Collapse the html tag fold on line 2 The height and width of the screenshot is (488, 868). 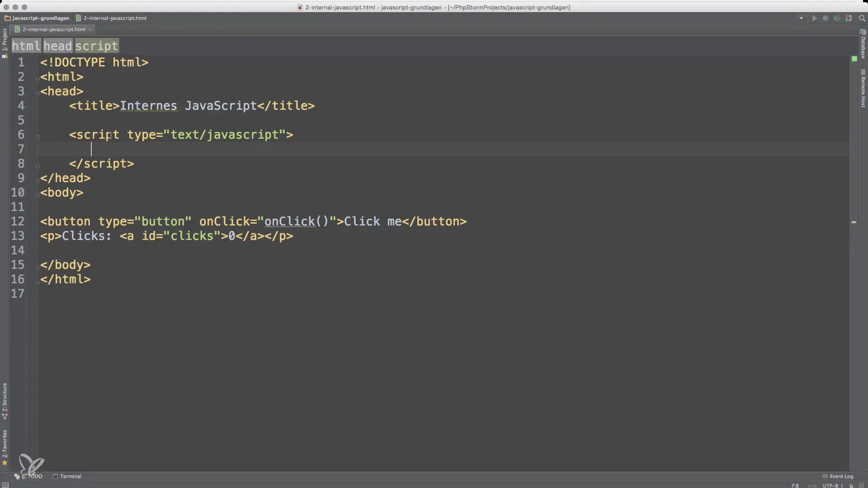point(38,79)
